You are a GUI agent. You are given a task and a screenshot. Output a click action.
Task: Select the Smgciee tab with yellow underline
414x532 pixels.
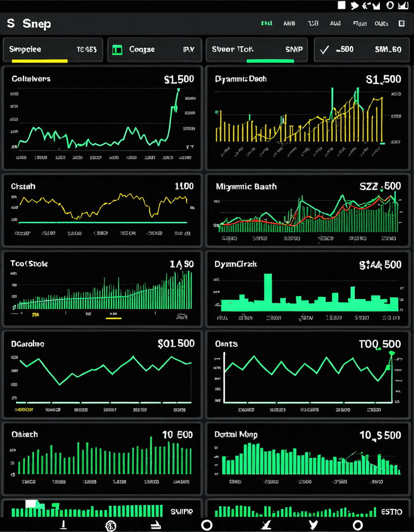[x=53, y=50]
